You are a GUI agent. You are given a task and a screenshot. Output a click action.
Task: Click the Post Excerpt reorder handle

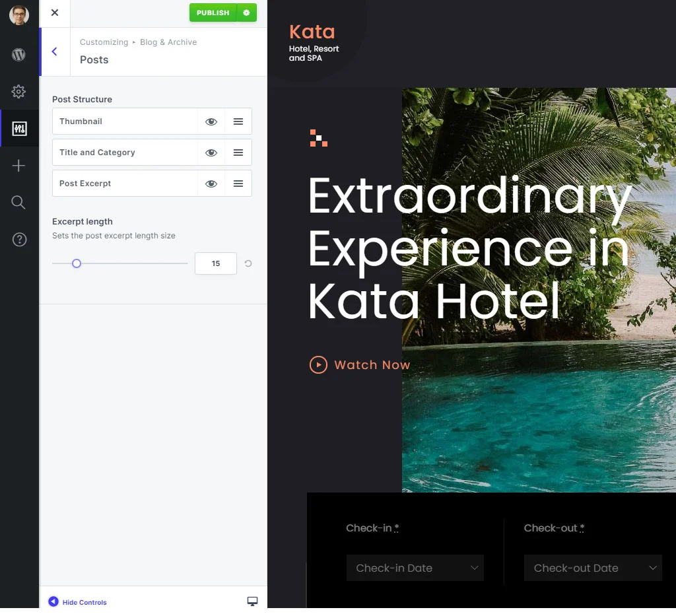pos(238,184)
